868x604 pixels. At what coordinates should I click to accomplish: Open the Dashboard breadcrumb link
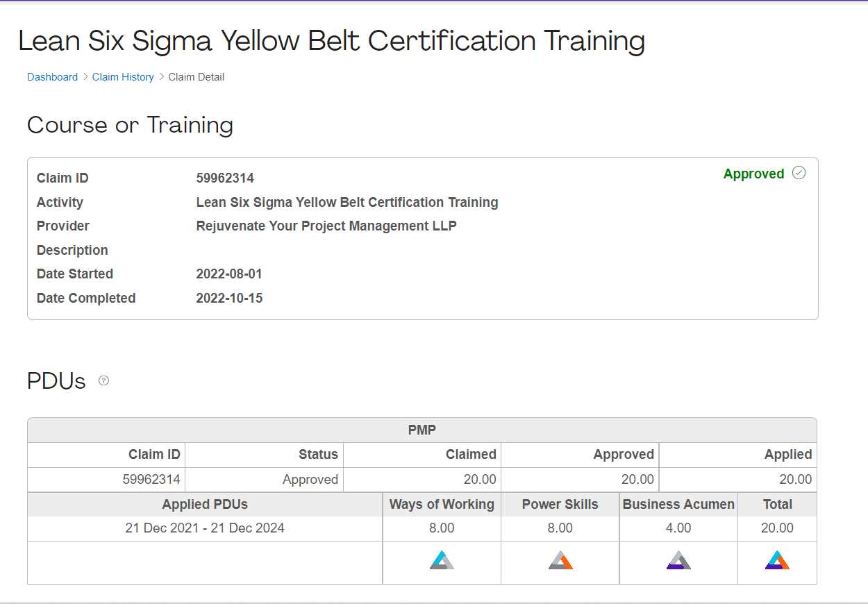52,77
